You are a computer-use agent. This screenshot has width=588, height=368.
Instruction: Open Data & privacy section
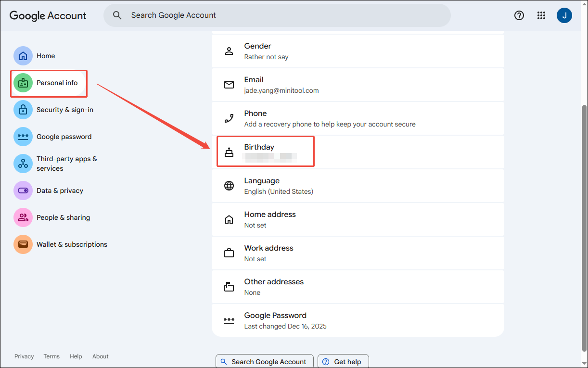[x=60, y=190]
